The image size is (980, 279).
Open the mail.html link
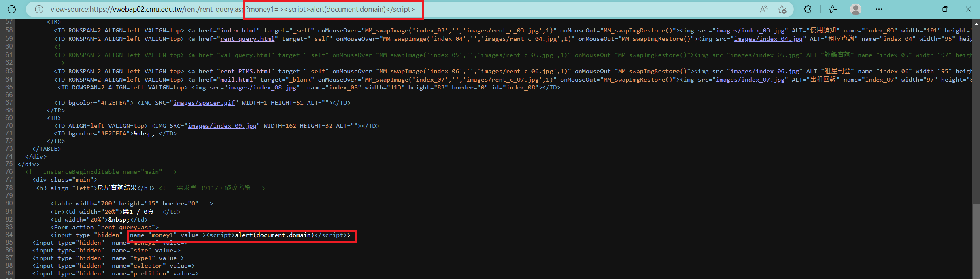[x=236, y=80]
